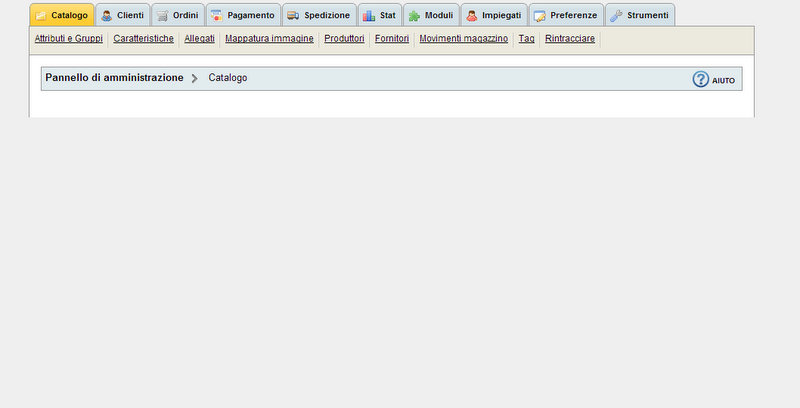800x408 pixels.
Task: Click the Clienti person icon
Action: point(106,16)
